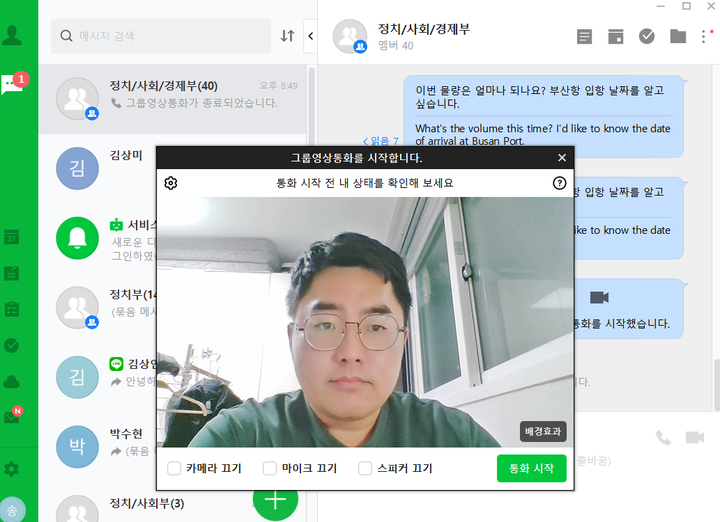Image resolution: width=720 pixels, height=522 pixels.
Task: Open the 박수현 chat row
Action: click(97, 447)
